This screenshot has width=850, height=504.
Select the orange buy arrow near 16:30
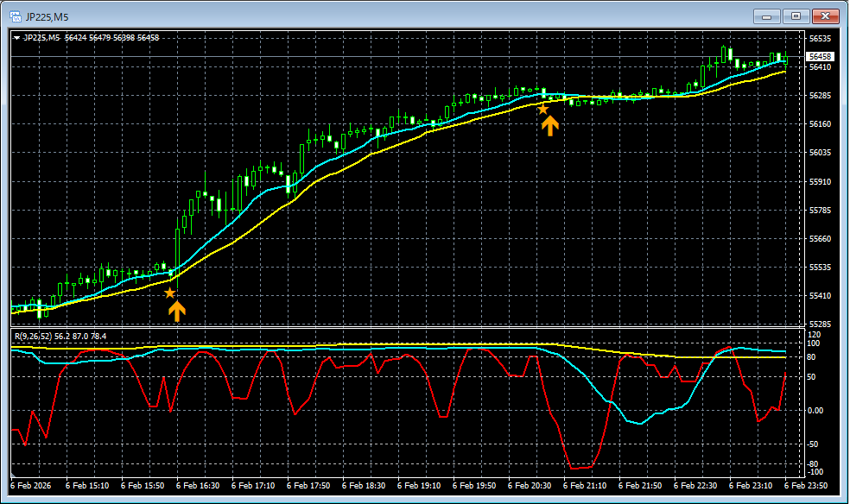[x=177, y=312]
